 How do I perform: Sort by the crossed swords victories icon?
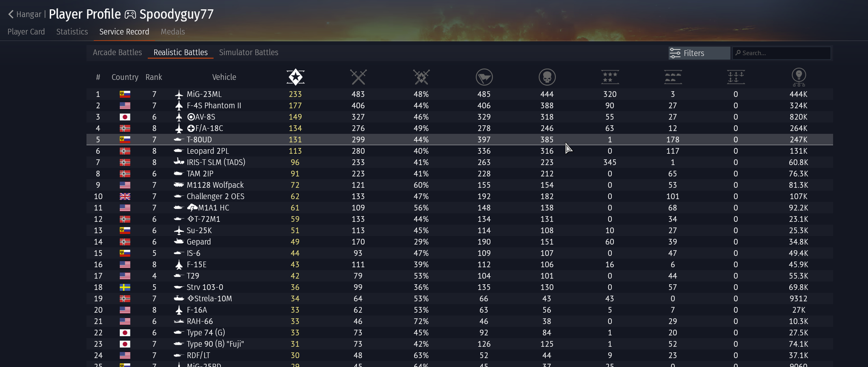point(358,77)
